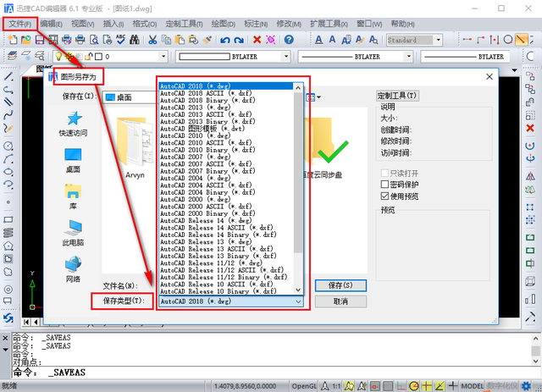
Task: Open the Layer manager icon
Action: click(13, 56)
